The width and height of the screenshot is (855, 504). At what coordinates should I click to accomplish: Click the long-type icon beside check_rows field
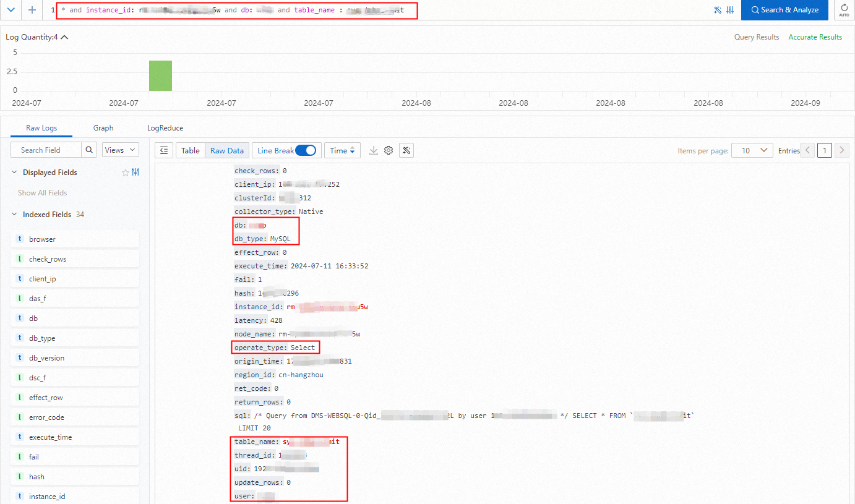pos(20,259)
